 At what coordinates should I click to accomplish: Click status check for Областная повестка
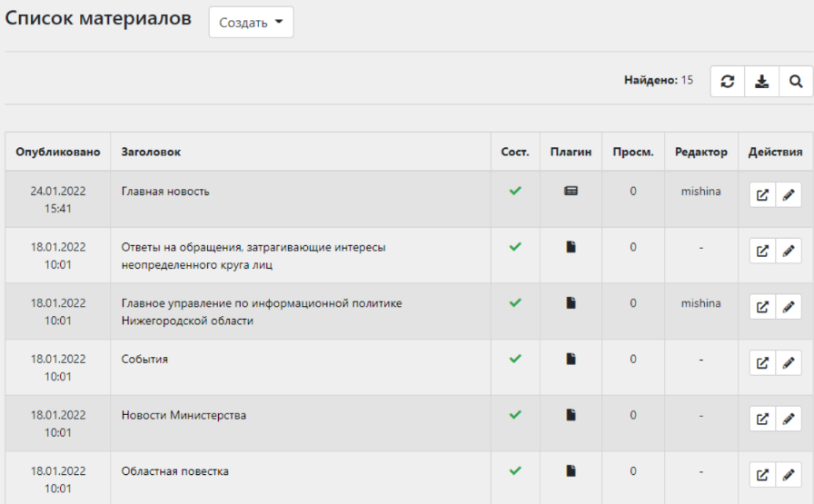(x=515, y=471)
